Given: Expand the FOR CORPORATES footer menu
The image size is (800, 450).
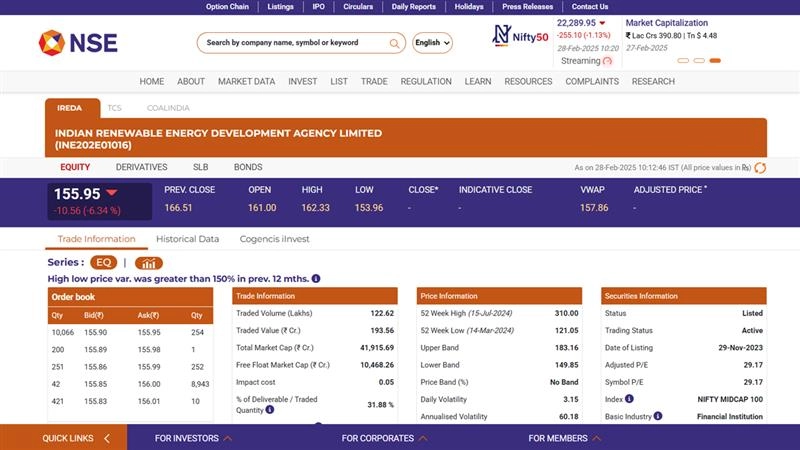Looking at the screenshot, I should [386, 438].
